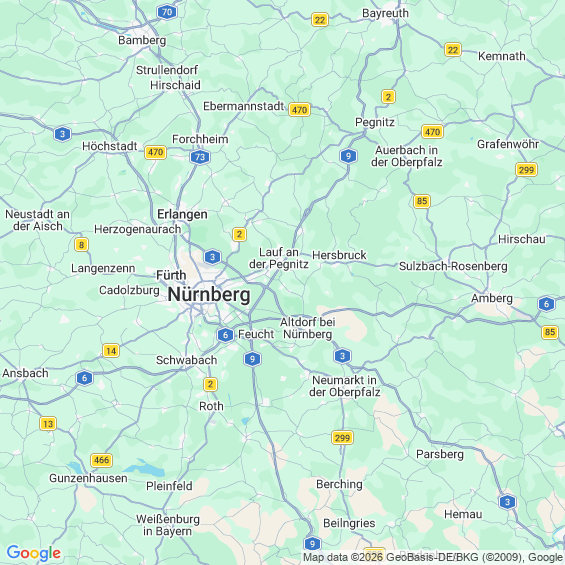Select the B85 road shield near Auerbach
The width and height of the screenshot is (565, 565).
(x=422, y=201)
